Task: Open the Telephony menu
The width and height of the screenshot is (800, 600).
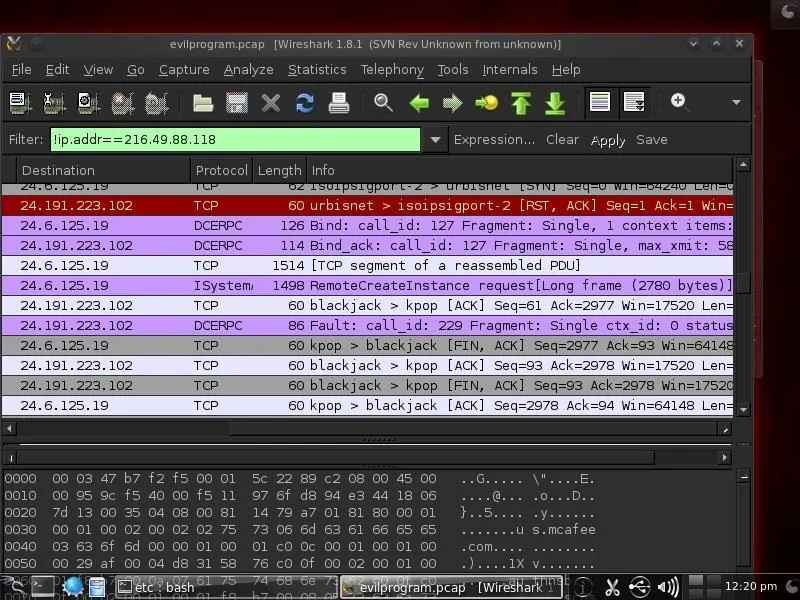Action: [392, 69]
